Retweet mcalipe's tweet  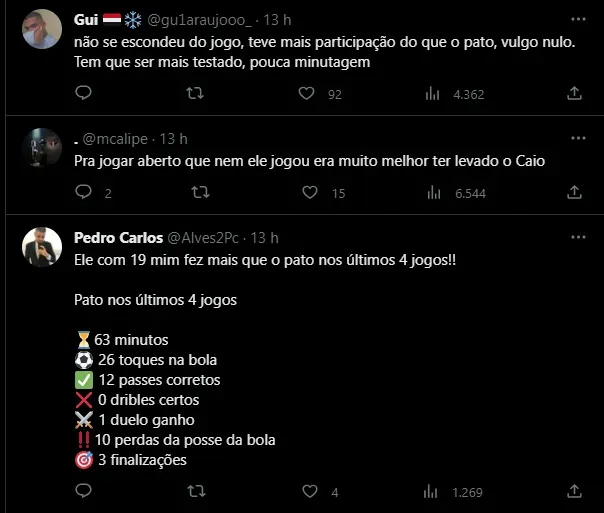click(200, 193)
